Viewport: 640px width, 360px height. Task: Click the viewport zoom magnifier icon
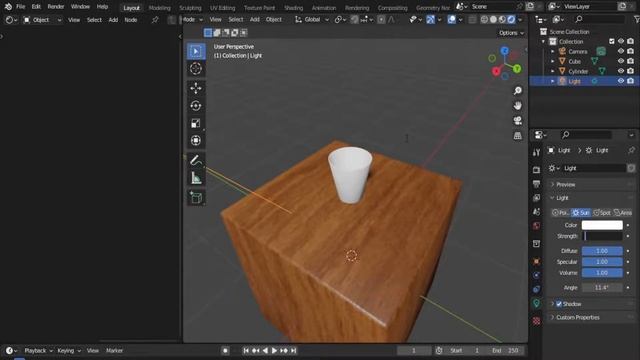pyautogui.click(x=518, y=91)
